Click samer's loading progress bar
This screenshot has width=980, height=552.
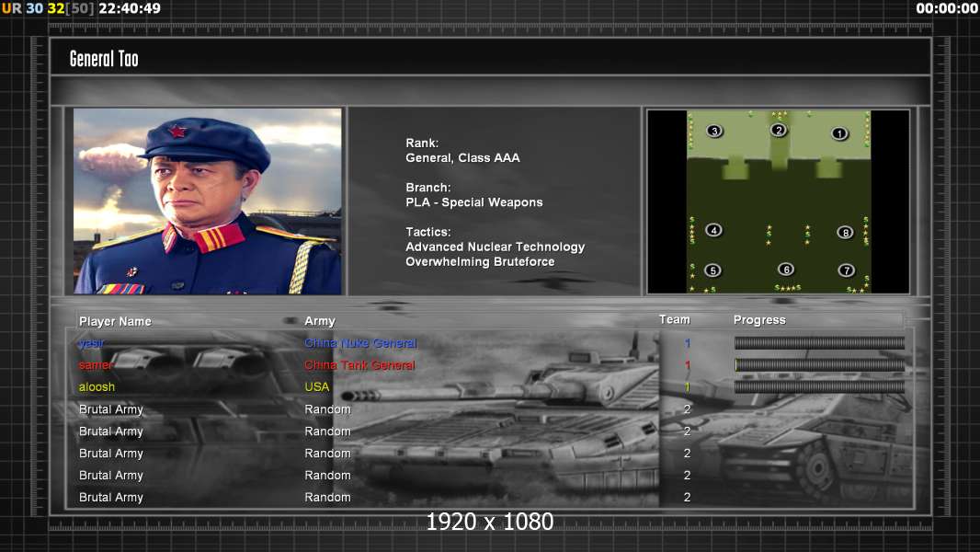(819, 364)
